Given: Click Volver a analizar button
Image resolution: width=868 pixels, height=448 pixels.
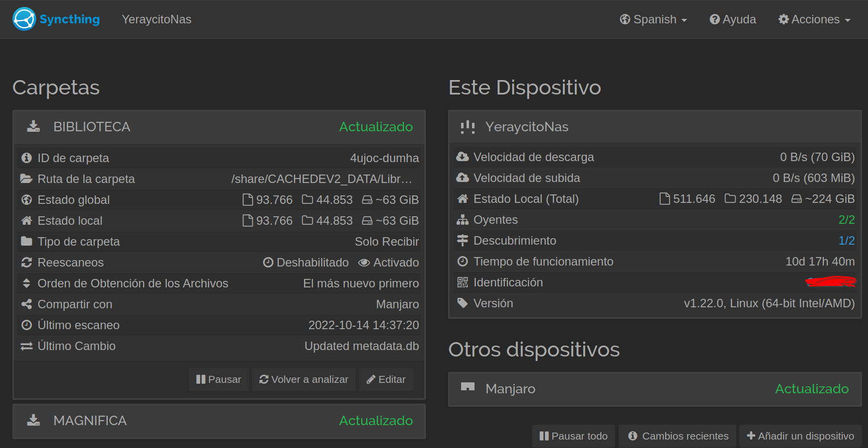Looking at the screenshot, I should pos(304,379).
